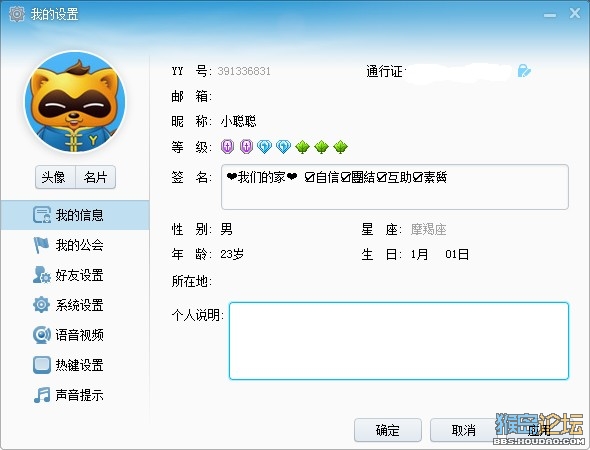Click the 我的信息 profile card icon
Image resolution: width=590 pixels, height=450 pixels.
tap(41, 215)
